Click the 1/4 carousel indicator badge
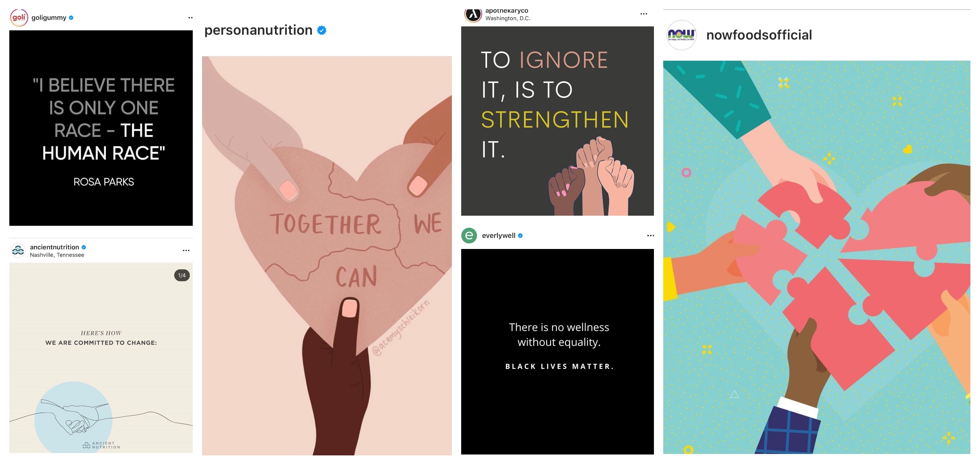The width and height of the screenshot is (980, 465). pyautogui.click(x=182, y=275)
